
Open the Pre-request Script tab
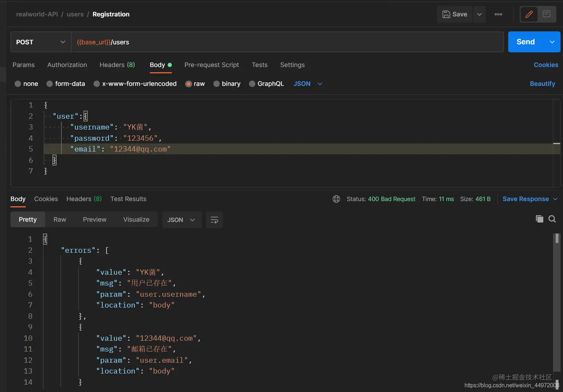[211, 65]
